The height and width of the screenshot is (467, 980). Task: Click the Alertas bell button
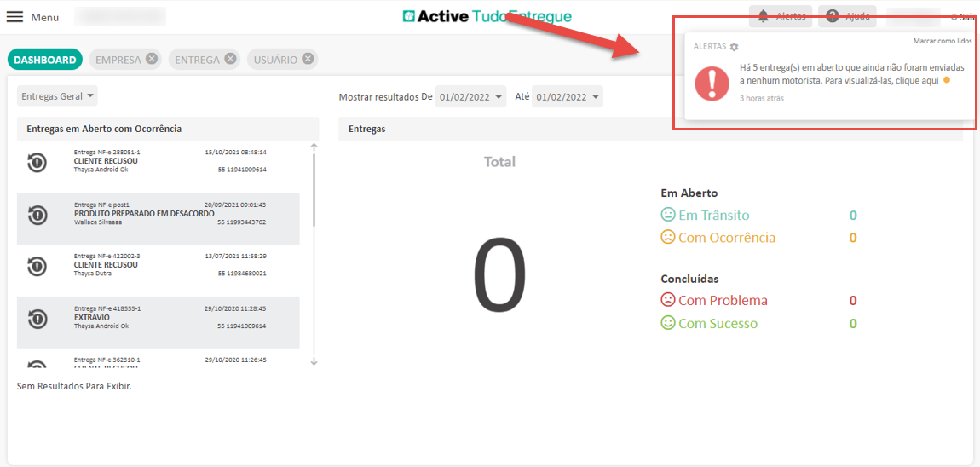781,16
